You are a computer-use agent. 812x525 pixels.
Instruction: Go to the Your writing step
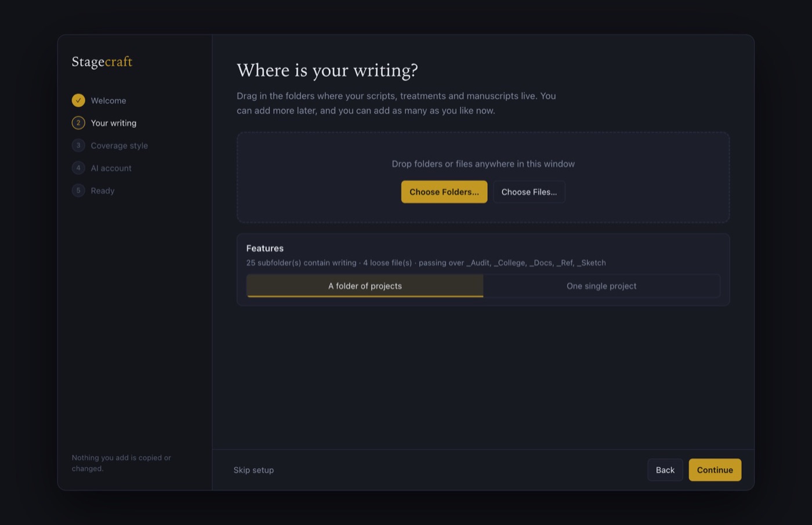pos(114,124)
